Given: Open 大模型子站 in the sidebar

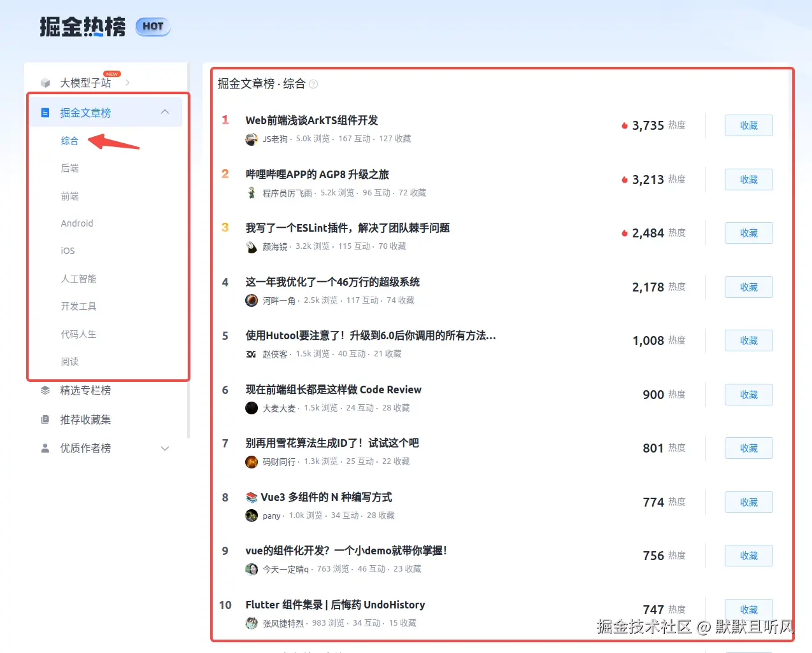Looking at the screenshot, I should 85,83.
